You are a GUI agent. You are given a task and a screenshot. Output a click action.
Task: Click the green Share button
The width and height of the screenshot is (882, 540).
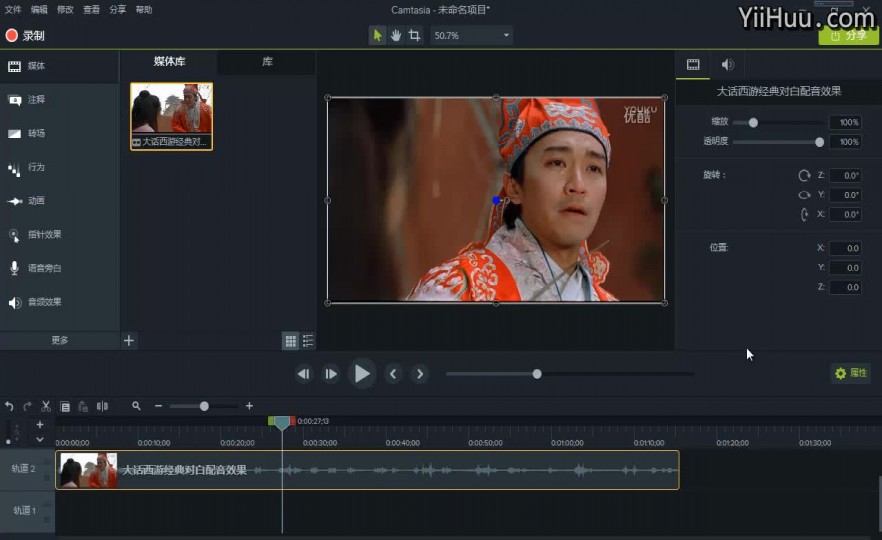[x=848, y=35]
